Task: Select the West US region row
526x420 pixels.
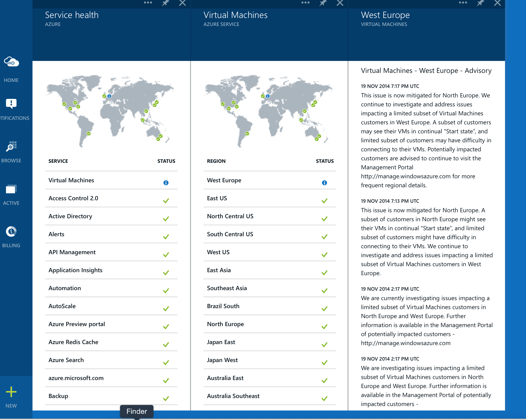Action: pos(270,252)
